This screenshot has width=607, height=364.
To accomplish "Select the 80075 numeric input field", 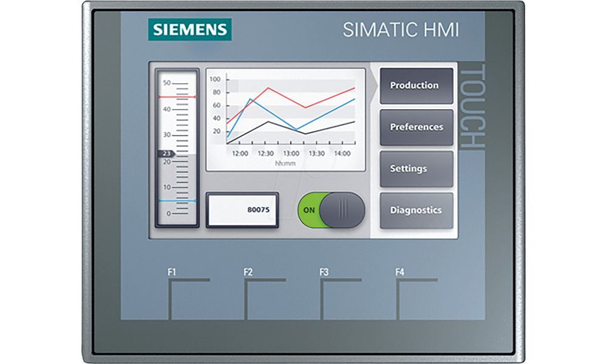I will (x=242, y=210).
